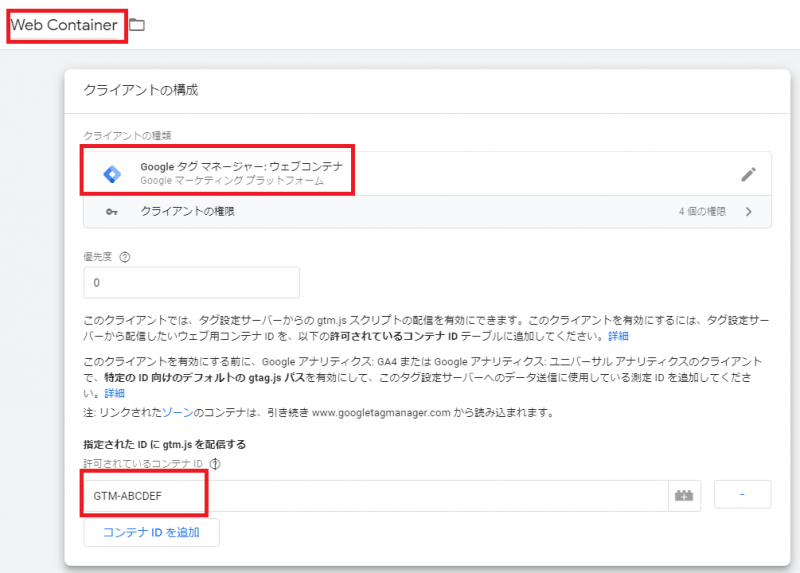This screenshot has height=573, width=800.
Task: Edit client type with the pencil icon
Action: [x=748, y=174]
